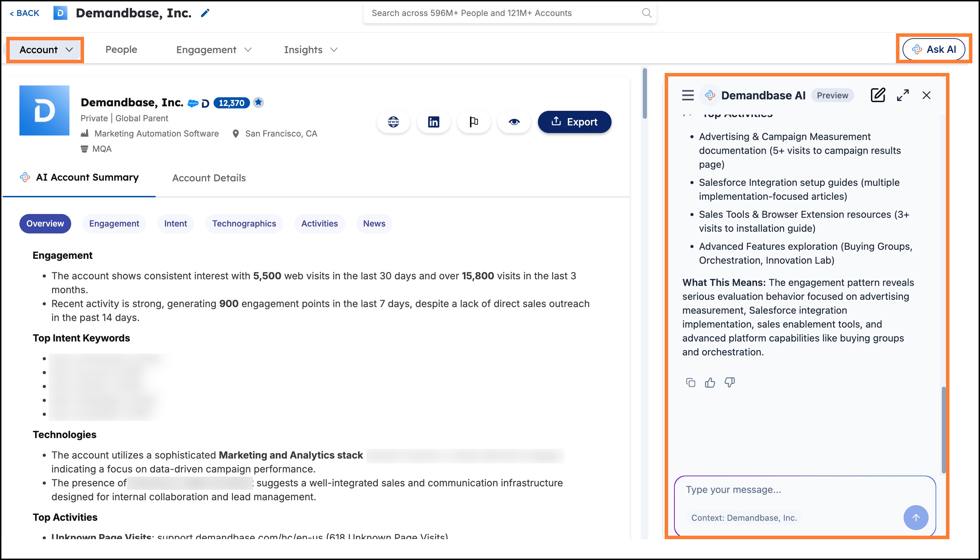Click the Demandbase D icon beside company name
This screenshot has height=560, width=980.
tap(205, 103)
